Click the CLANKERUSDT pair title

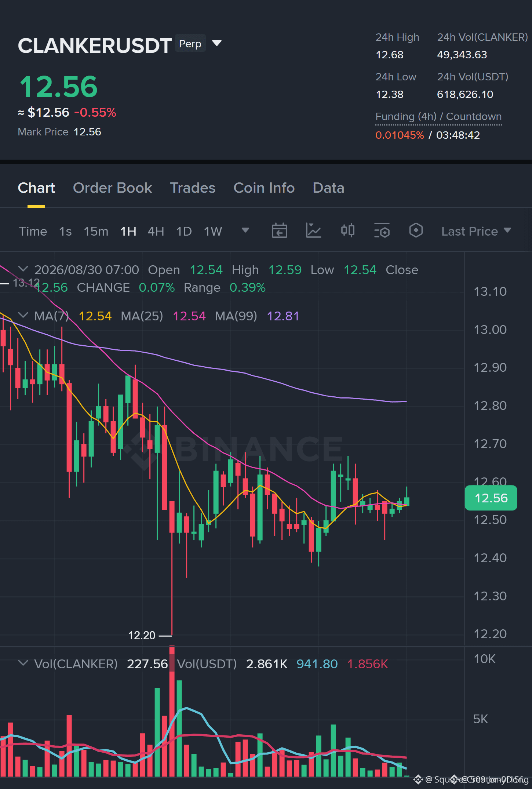[x=95, y=46]
